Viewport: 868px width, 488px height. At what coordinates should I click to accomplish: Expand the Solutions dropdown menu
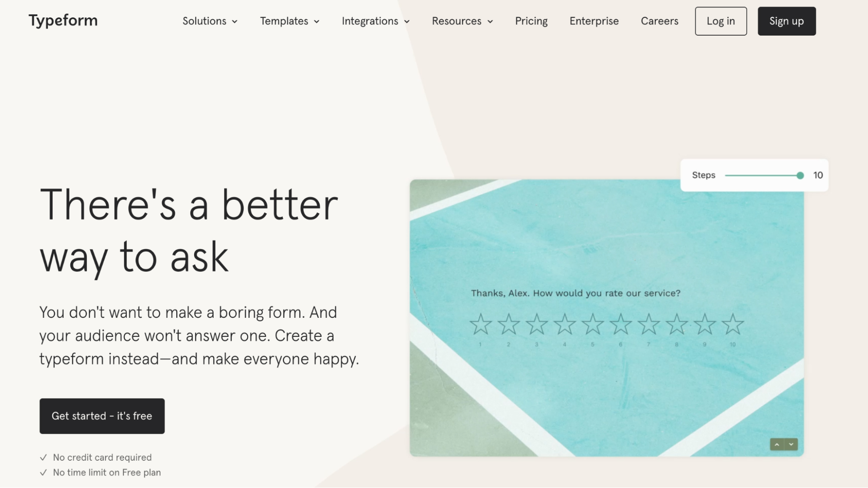pos(209,21)
